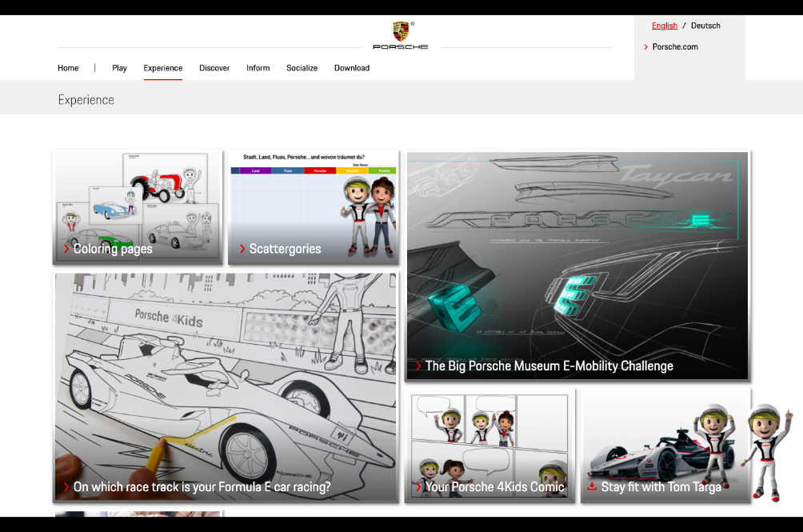The height and width of the screenshot is (532, 803).
Task: Switch language to English
Action: 664,26
